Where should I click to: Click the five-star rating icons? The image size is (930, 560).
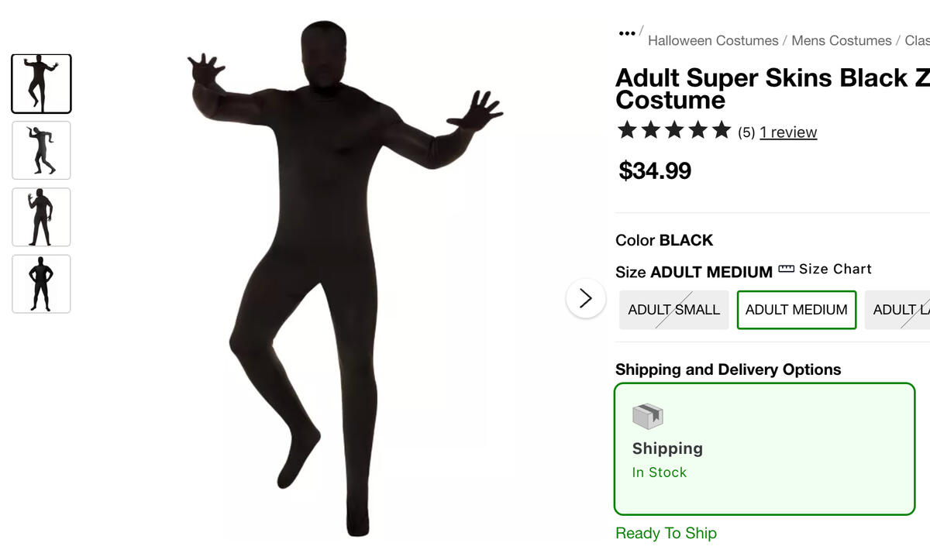673,131
